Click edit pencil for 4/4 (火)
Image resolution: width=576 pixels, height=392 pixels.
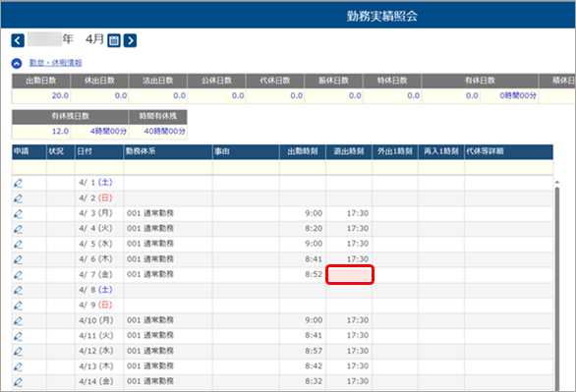coord(18,229)
